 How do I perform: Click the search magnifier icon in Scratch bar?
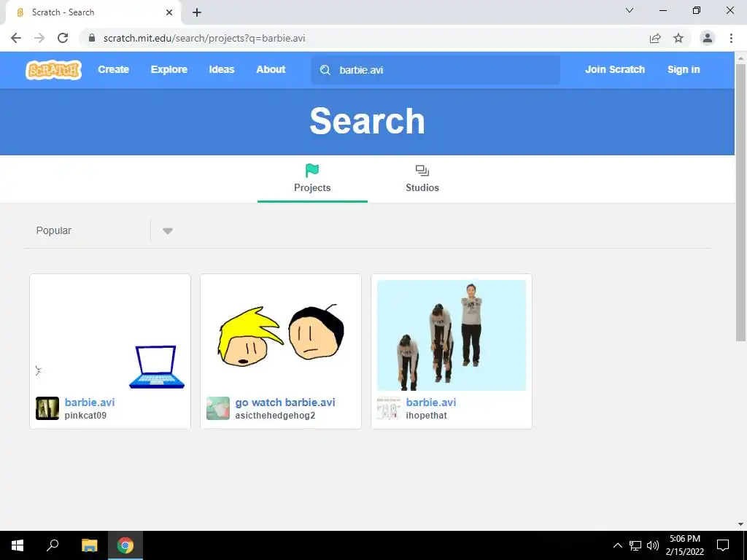click(325, 70)
